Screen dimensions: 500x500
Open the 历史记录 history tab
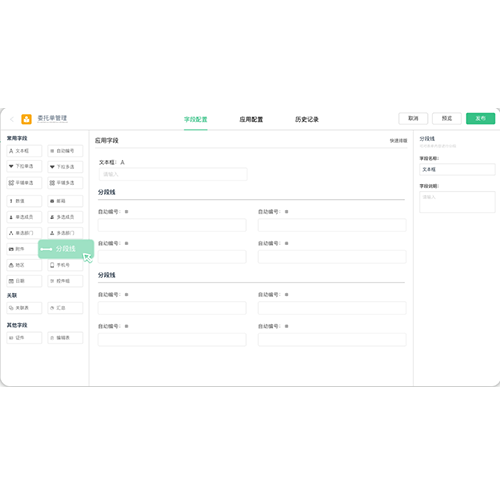coord(307,119)
